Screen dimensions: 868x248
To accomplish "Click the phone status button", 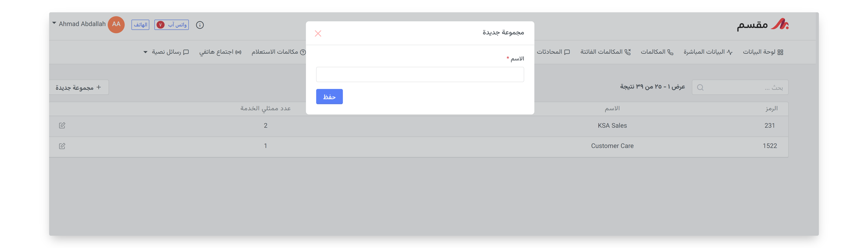I will click(140, 25).
